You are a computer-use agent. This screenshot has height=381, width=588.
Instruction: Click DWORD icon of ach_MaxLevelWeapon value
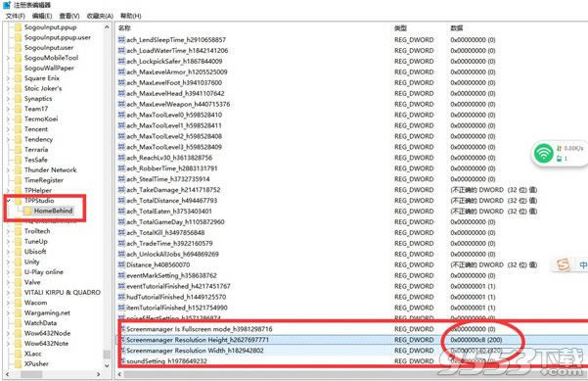click(x=121, y=104)
